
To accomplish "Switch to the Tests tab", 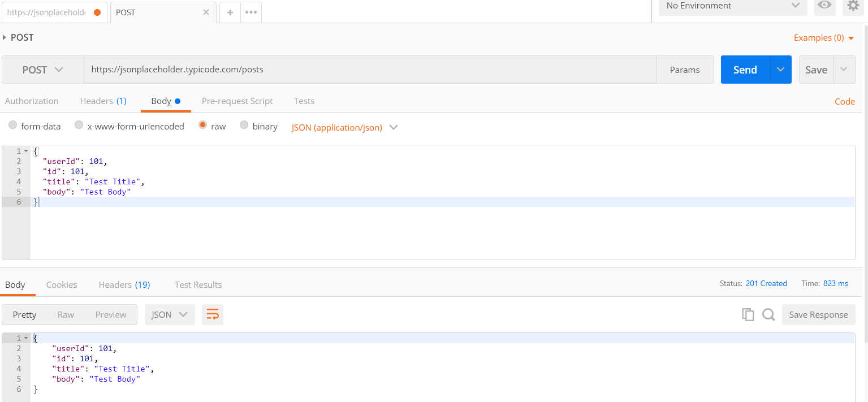I will (304, 101).
